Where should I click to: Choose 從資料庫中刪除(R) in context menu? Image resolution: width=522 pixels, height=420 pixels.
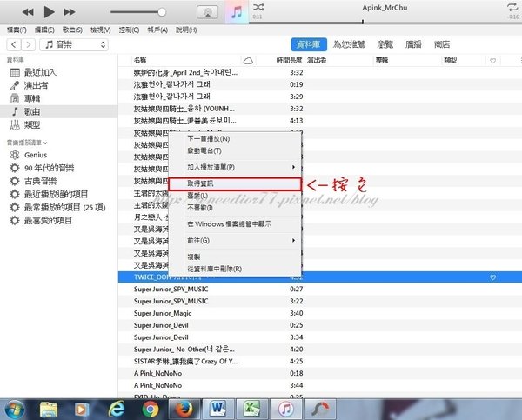pos(235,269)
